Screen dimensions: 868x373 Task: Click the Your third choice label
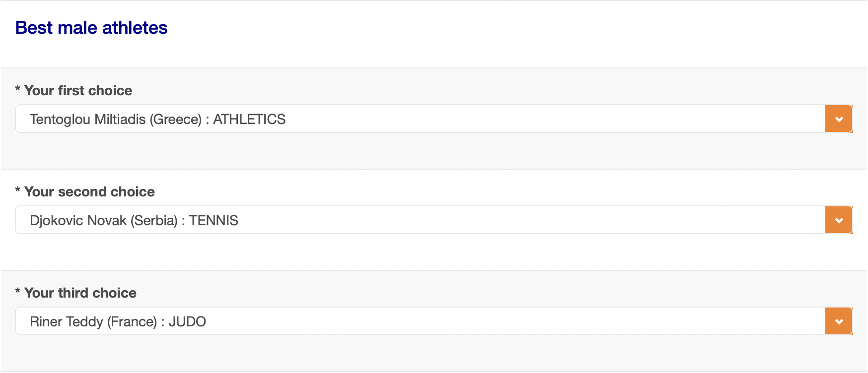pos(80,293)
